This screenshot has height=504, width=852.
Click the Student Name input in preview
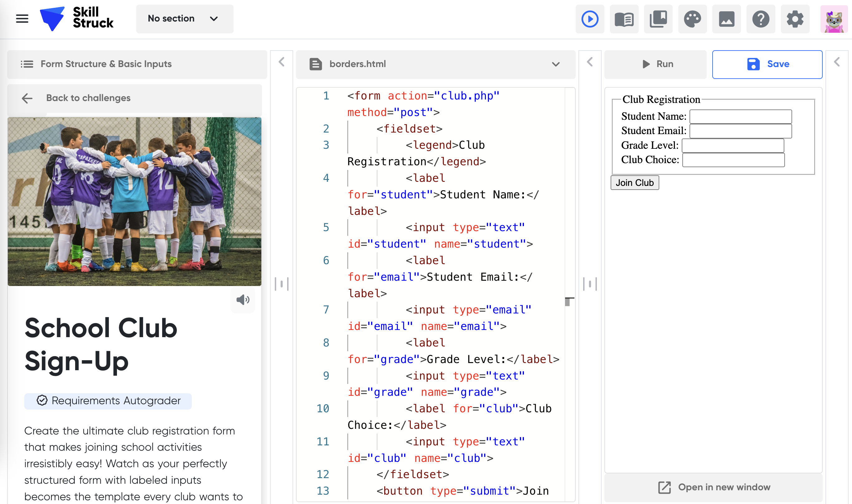pyautogui.click(x=740, y=117)
